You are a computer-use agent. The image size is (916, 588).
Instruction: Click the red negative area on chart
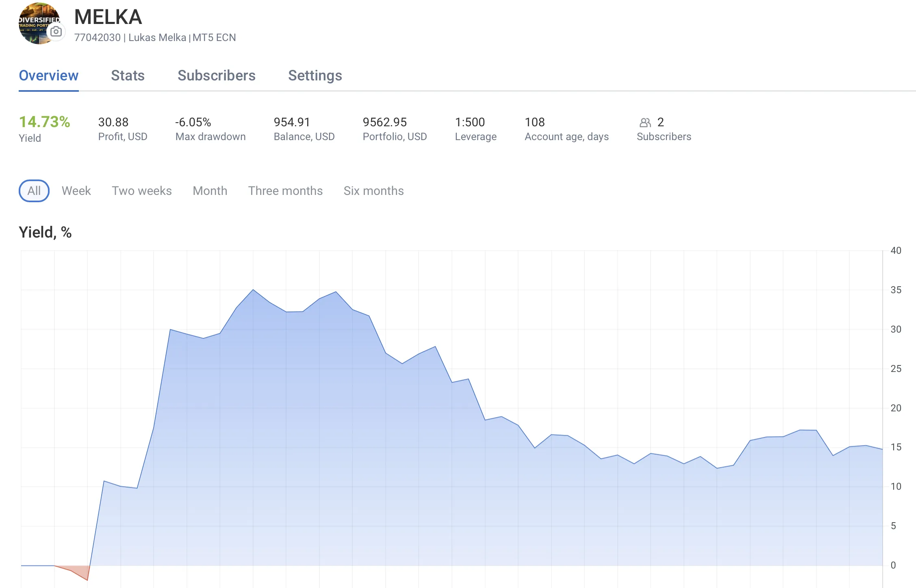coord(80,571)
